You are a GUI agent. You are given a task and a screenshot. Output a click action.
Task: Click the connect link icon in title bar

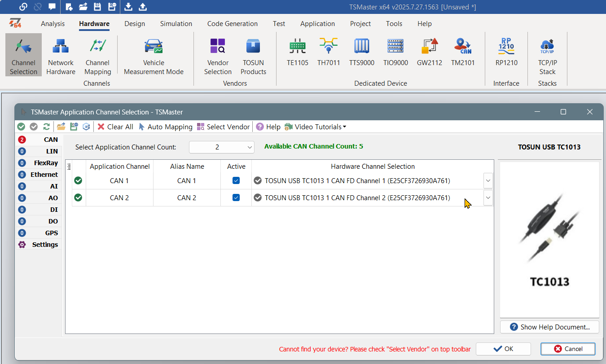coord(23,7)
